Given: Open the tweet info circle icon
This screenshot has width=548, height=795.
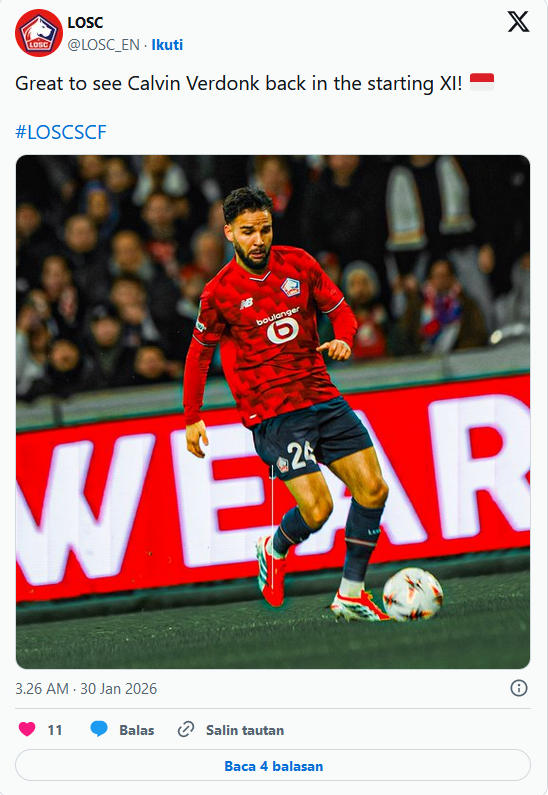Looking at the screenshot, I should pyautogui.click(x=519, y=688).
